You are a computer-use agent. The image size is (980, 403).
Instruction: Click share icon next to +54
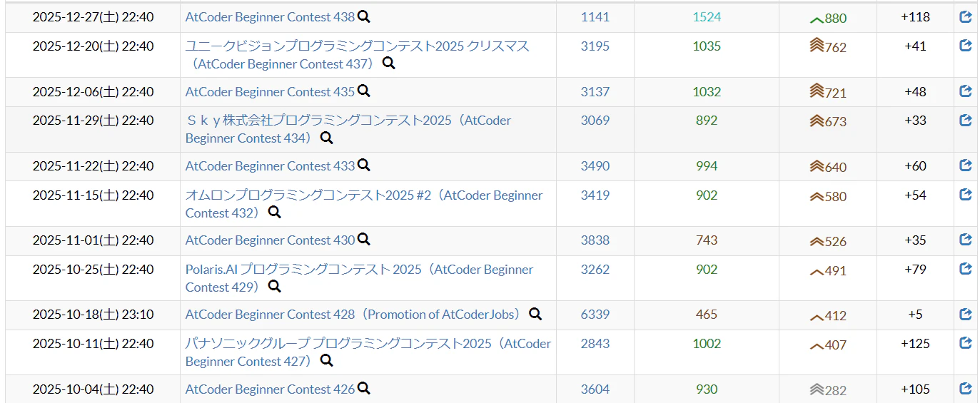tap(966, 194)
